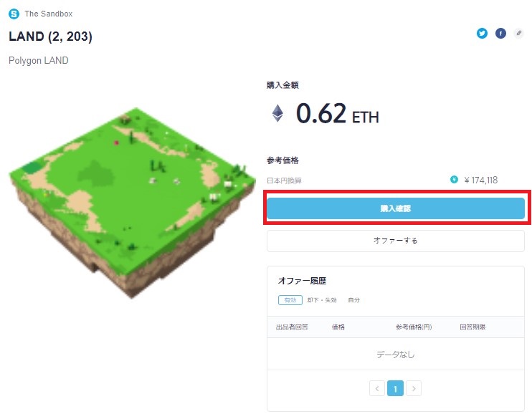
Task: Sort by 出品者回答 column header
Action: 292,327
